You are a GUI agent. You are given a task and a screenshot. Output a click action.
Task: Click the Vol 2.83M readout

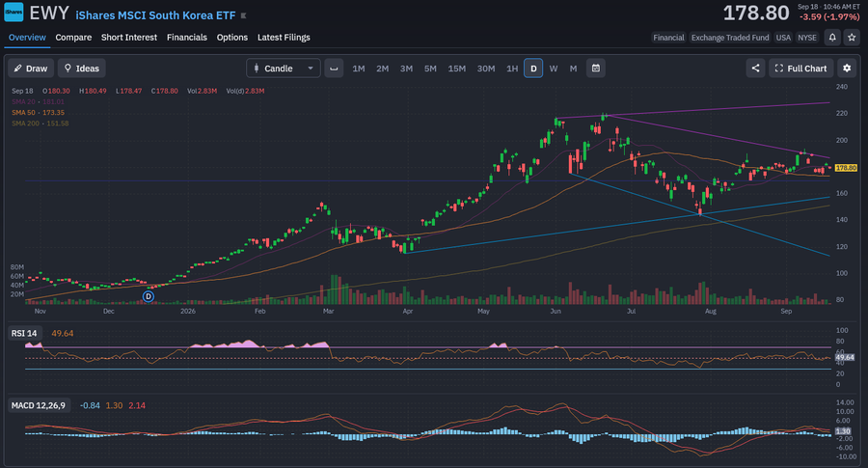[x=202, y=91]
